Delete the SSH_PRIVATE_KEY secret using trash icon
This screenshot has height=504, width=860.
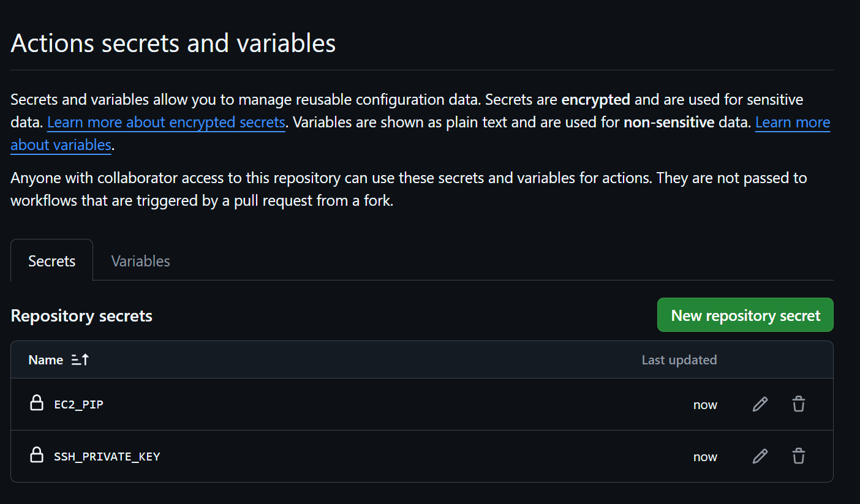799,456
